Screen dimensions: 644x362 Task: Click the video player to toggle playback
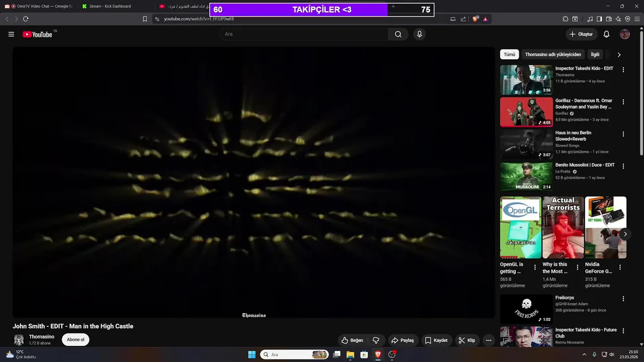254,183
